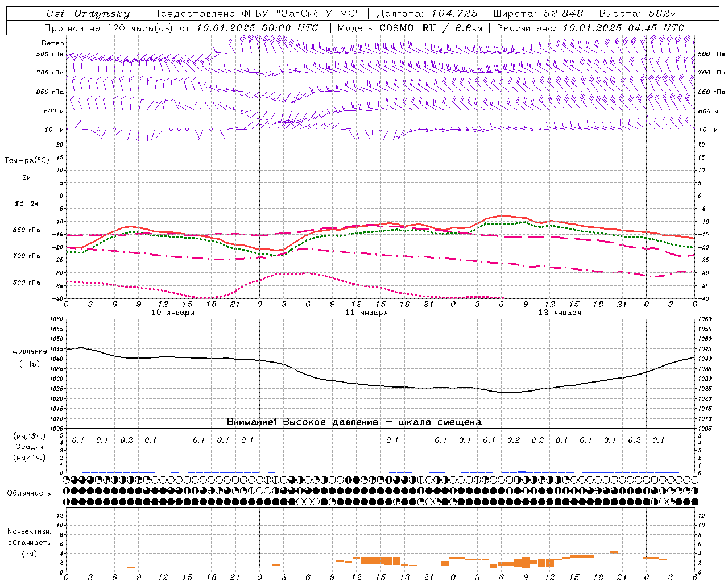The width and height of the screenshot is (728, 582).
Task: Click the (мм/3ч.) precipitation unit label
Action: [30, 436]
